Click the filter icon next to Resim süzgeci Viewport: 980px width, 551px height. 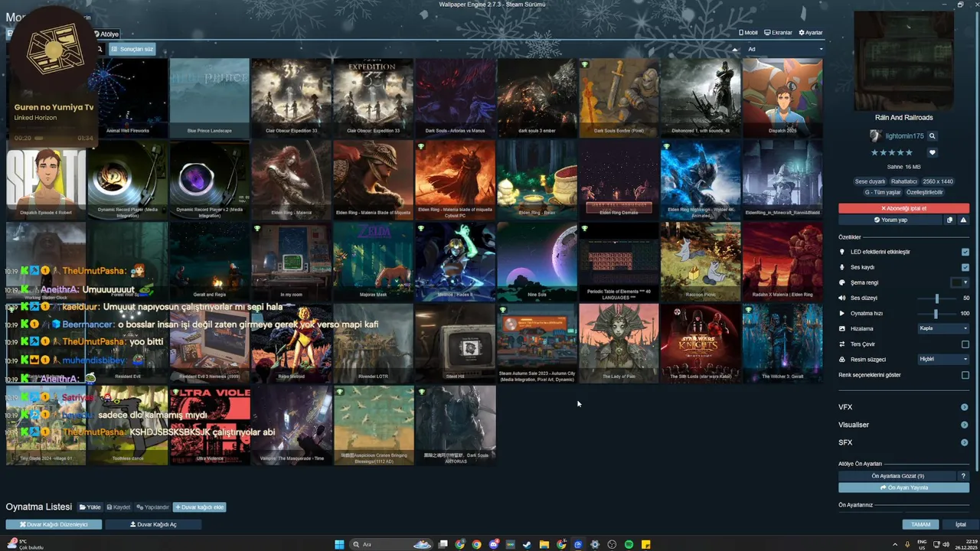point(842,359)
